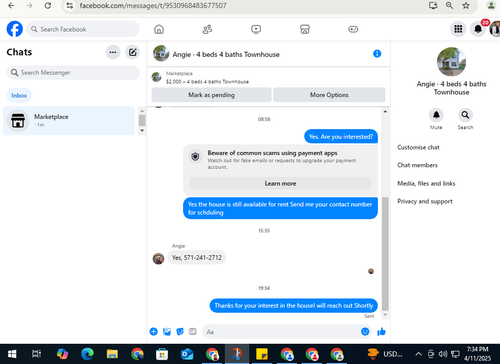500x364 pixels.
Task: Open the Facebook logo home link
Action: tap(15, 29)
